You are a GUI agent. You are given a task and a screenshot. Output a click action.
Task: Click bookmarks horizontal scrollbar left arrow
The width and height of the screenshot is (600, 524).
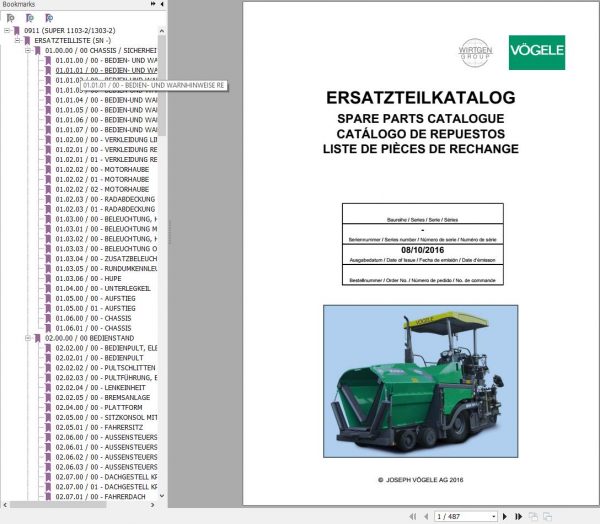pos(5,505)
